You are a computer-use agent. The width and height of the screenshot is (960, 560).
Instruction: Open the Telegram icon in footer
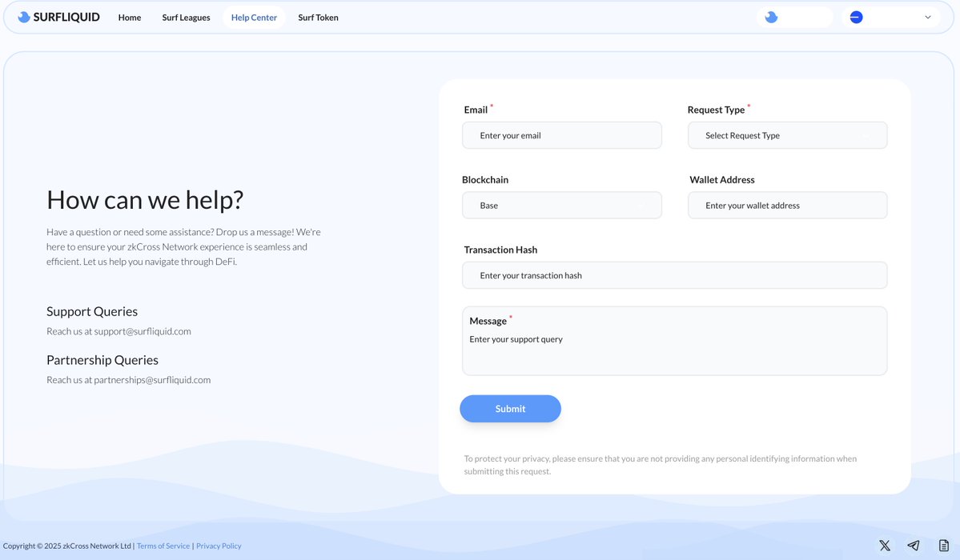(914, 546)
